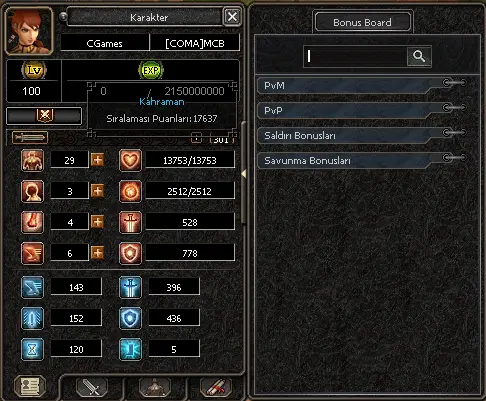Expand the PvP bonus category

362,110
